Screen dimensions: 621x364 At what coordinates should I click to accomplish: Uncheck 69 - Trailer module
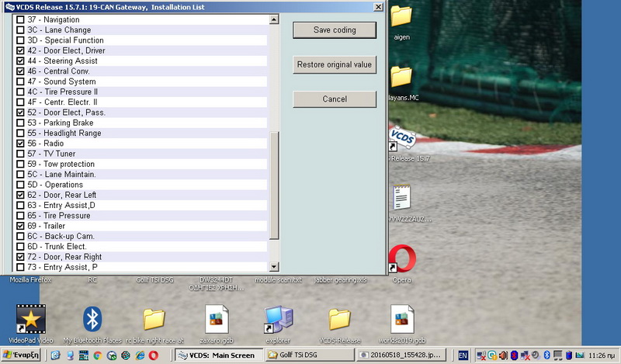[20, 226]
